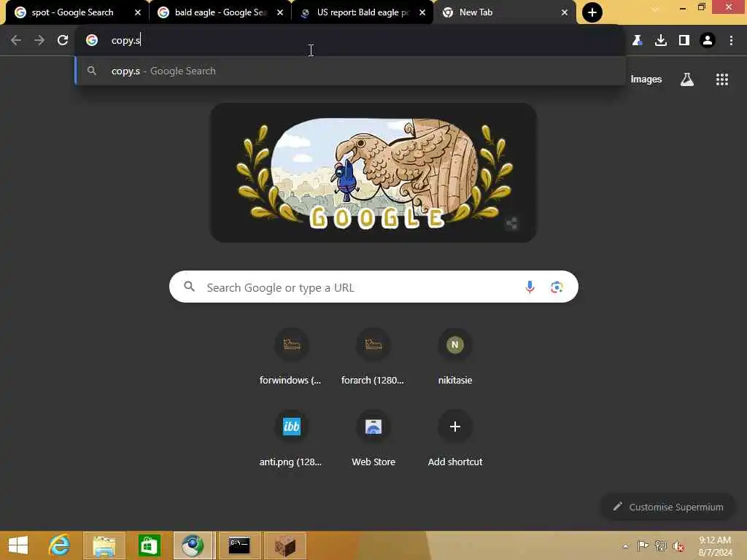Open the Windows Start menu
This screenshot has height=560, width=747.
18,545
